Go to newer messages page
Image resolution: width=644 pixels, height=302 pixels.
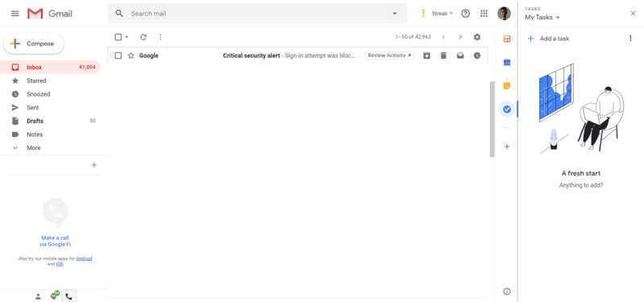444,37
